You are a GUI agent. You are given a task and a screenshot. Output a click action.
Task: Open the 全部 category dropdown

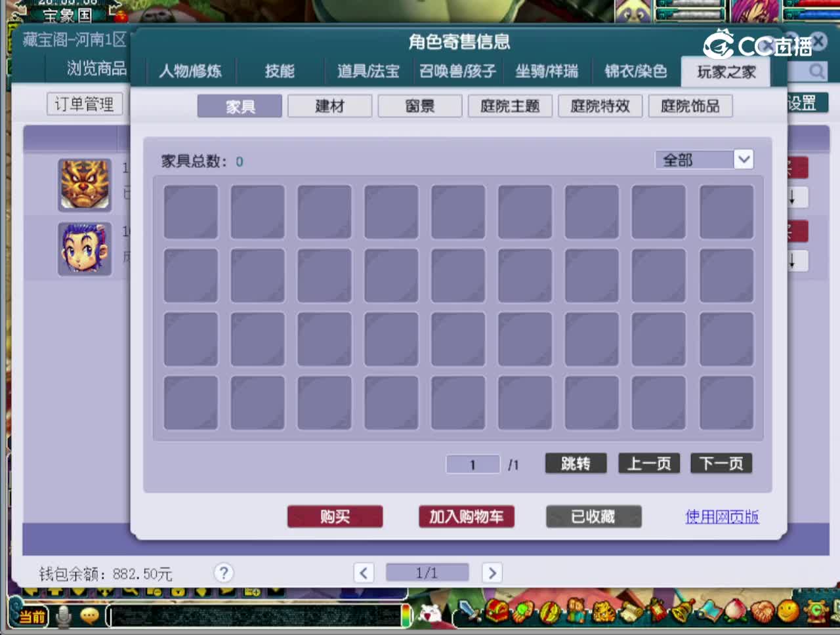[704, 159]
